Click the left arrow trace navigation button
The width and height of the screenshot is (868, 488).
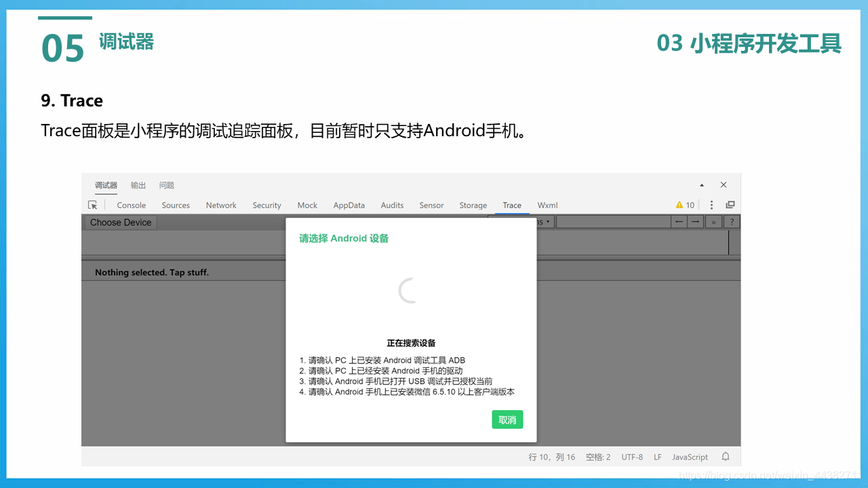coord(679,222)
